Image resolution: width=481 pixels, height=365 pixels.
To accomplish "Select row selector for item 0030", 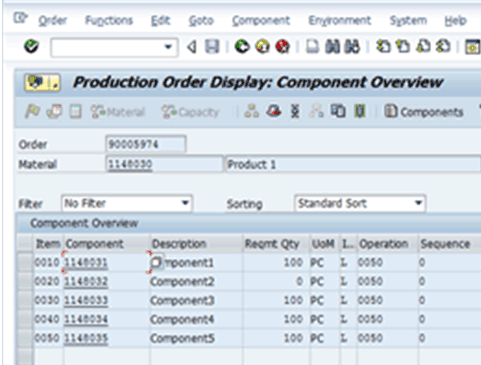I will point(25,300).
